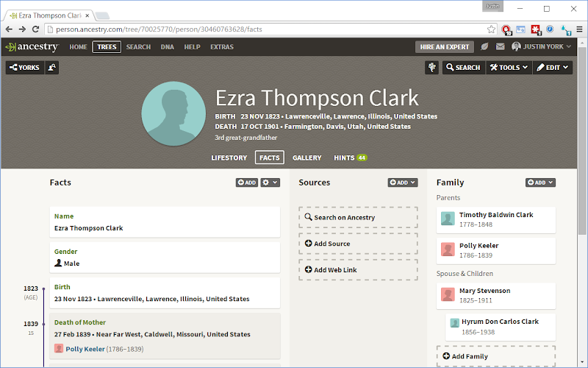This screenshot has height=368, width=588.
Task: Go to HOME in navigation
Action: point(78,47)
